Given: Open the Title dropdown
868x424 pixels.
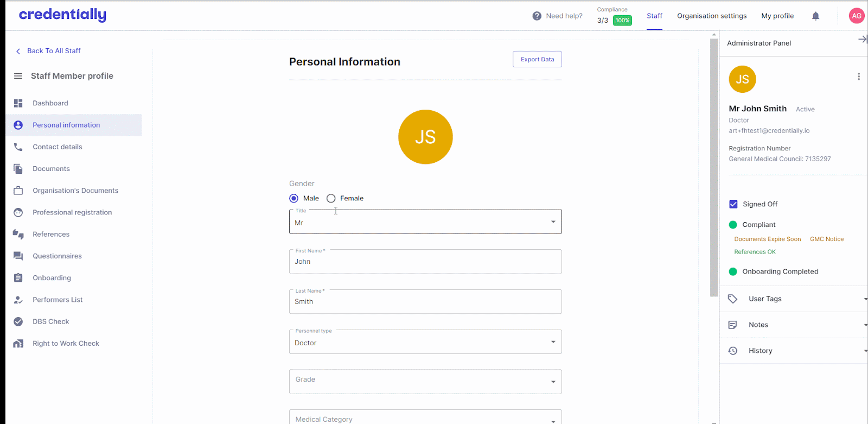Looking at the screenshot, I should click(x=425, y=222).
